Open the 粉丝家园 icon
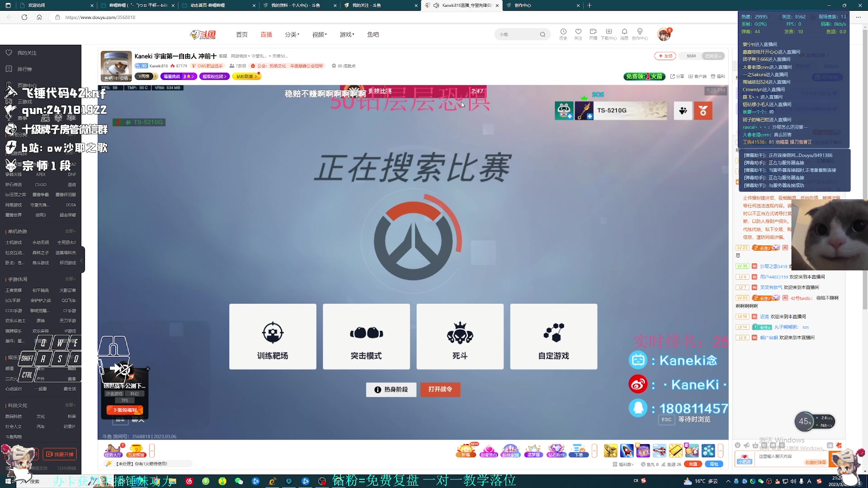The width and height of the screenshot is (868, 488). tap(510, 450)
